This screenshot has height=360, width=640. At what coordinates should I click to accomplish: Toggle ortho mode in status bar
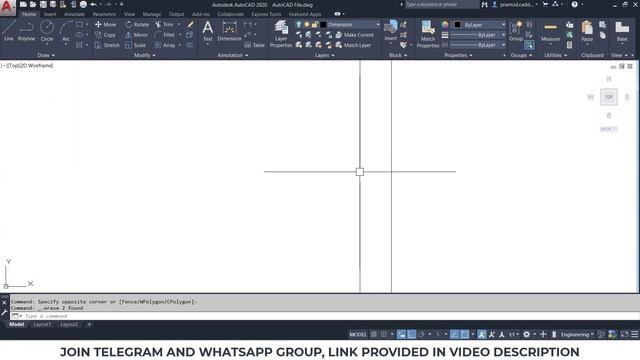pos(411,334)
